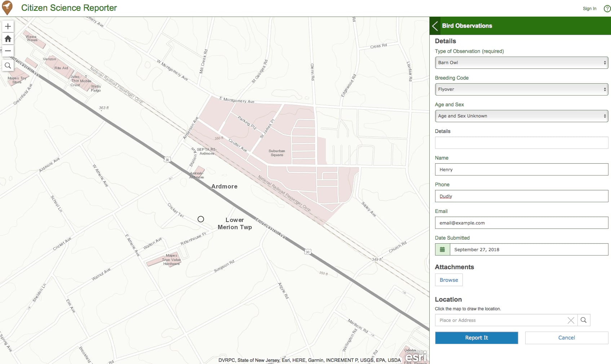611x364 pixels.
Task: Edit the Name field containing Henry
Action: 521,169
